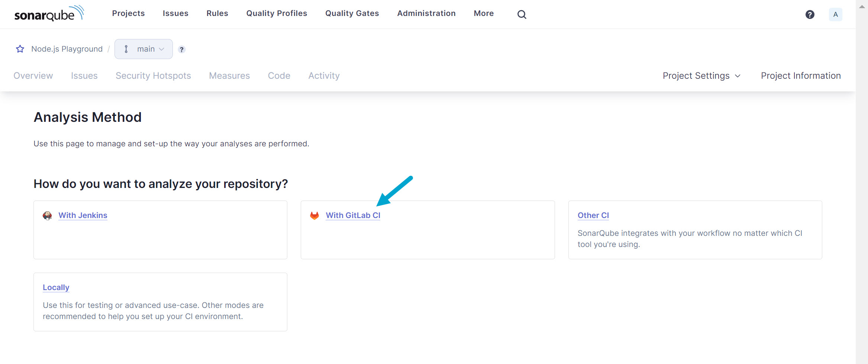868x364 pixels.
Task: Open the More menu in top navigation
Action: point(484,13)
